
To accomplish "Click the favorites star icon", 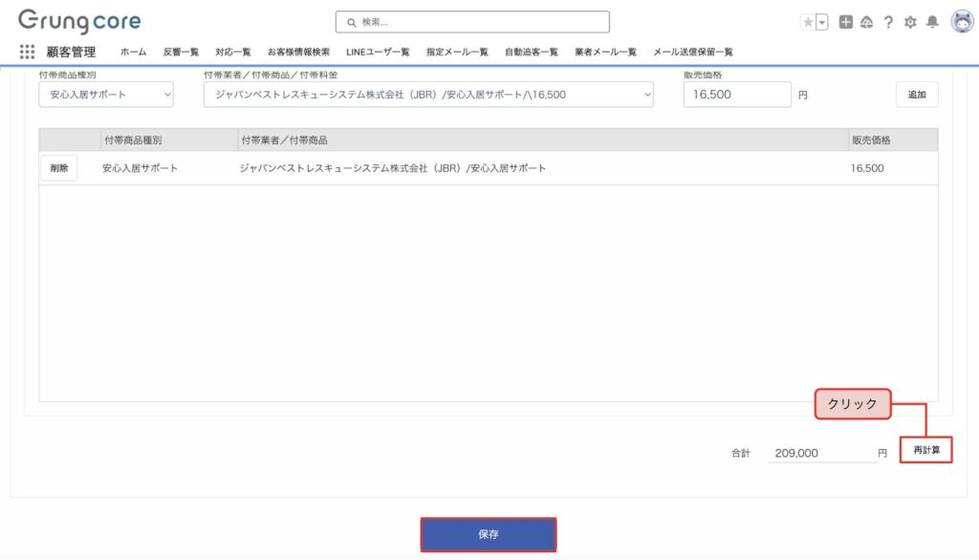I will tap(808, 22).
